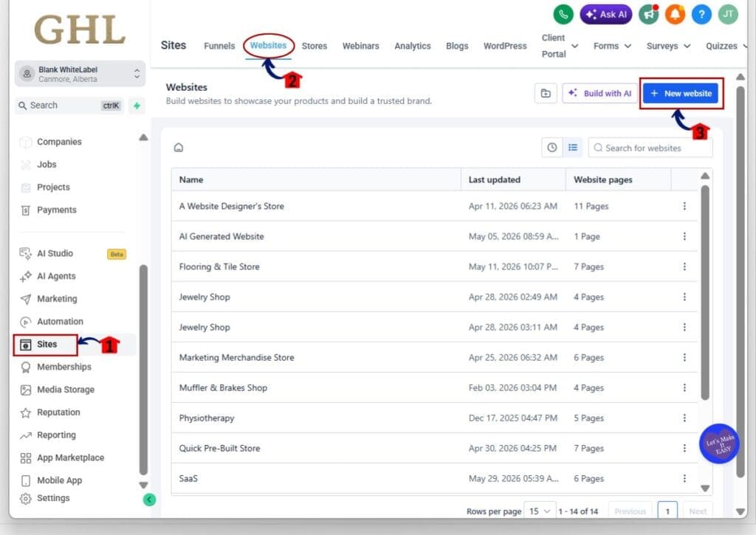Expand the Quizzes dropdown

[x=726, y=46]
